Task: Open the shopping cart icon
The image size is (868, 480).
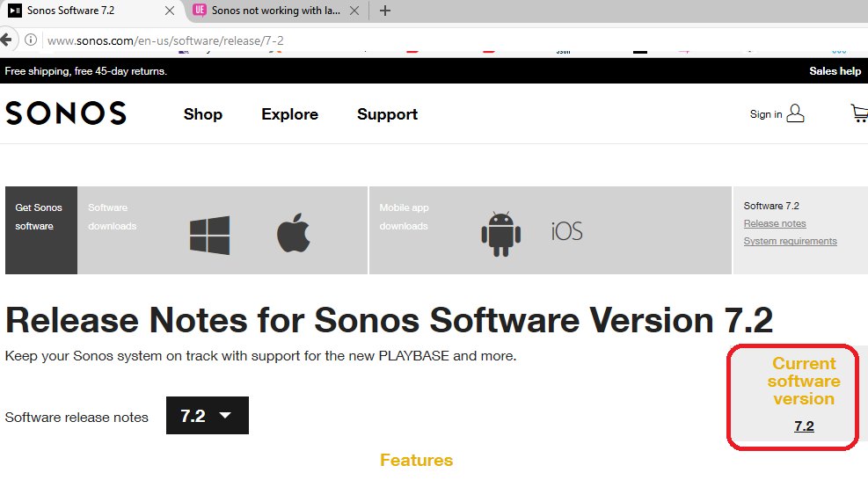Action: point(858,113)
